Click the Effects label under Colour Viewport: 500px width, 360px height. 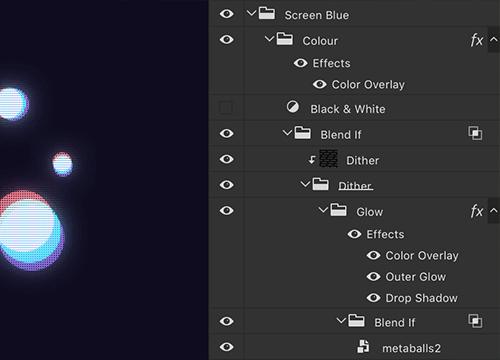point(331,63)
